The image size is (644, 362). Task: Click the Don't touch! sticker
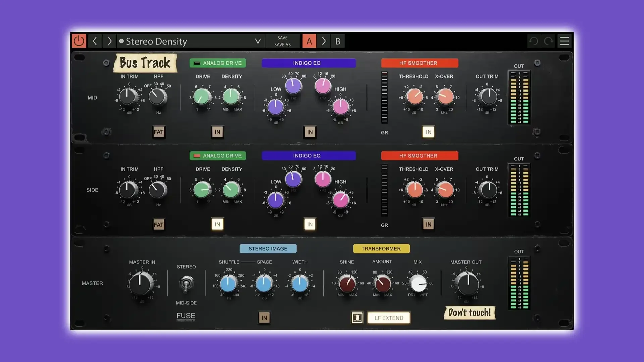click(x=469, y=313)
